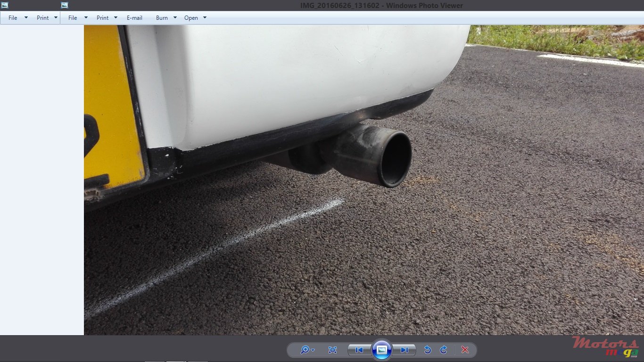Rotate the photo counterclockwise
Screen dimensions: 644x362
428,350
